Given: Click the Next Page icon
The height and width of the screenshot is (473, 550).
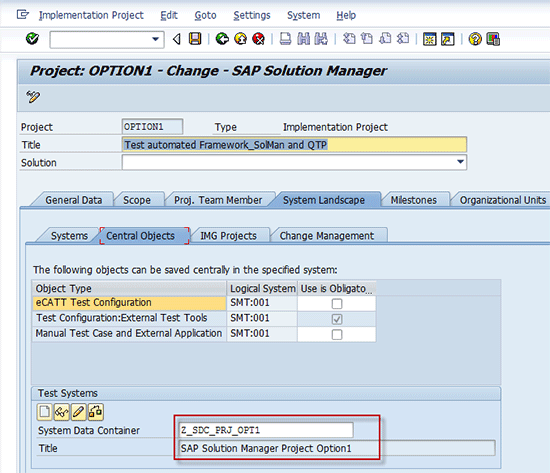Looking at the screenshot, I should [385, 39].
